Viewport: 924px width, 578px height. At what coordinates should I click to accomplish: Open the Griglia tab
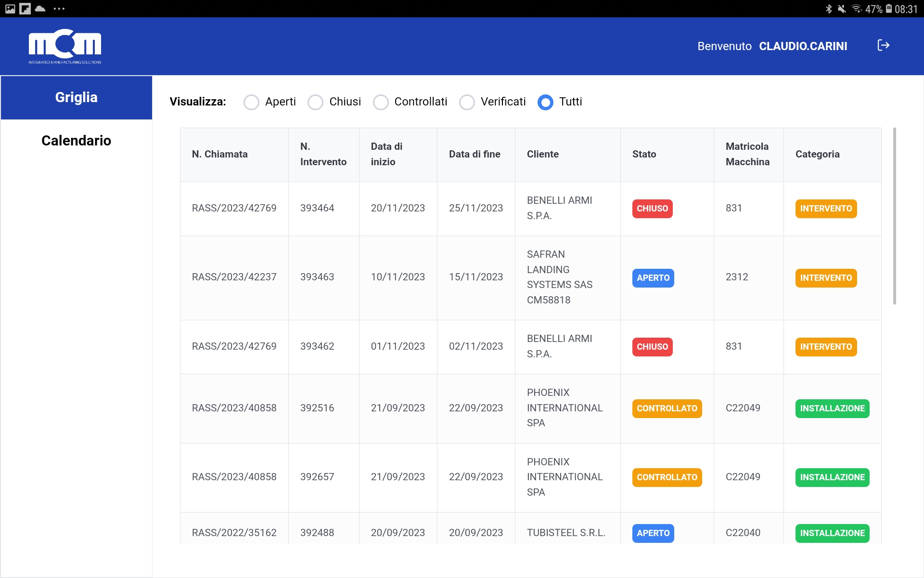pyautogui.click(x=77, y=97)
